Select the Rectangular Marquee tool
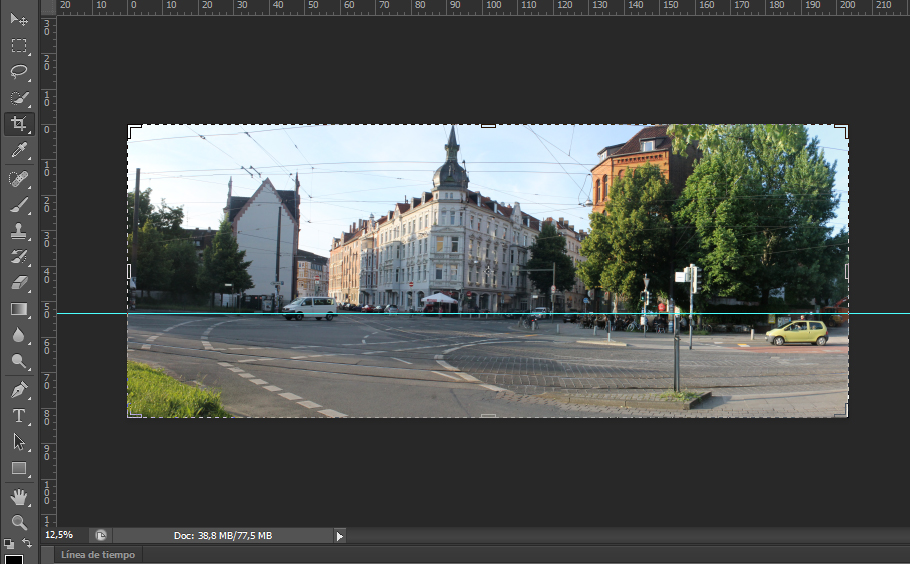 tap(19, 45)
